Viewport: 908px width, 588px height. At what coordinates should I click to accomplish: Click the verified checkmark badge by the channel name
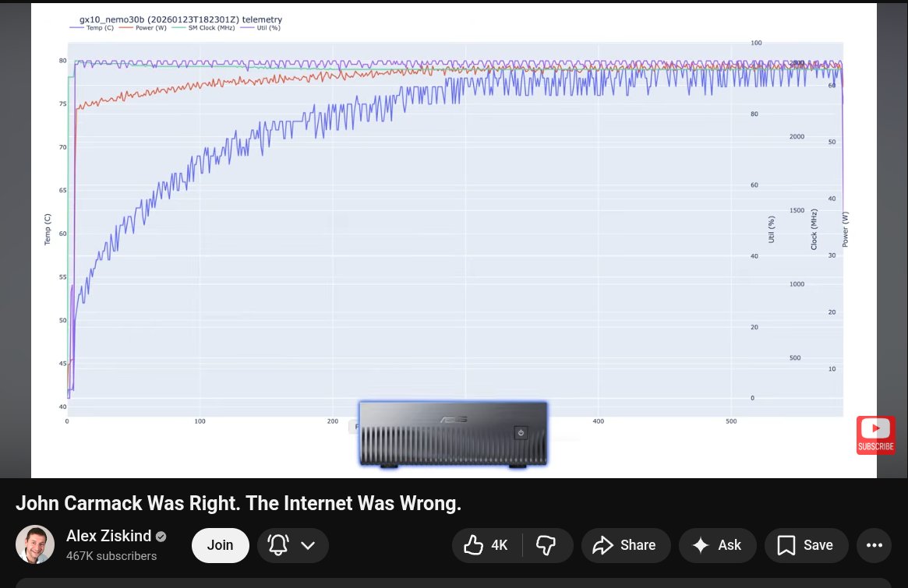pyautogui.click(x=161, y=536)
